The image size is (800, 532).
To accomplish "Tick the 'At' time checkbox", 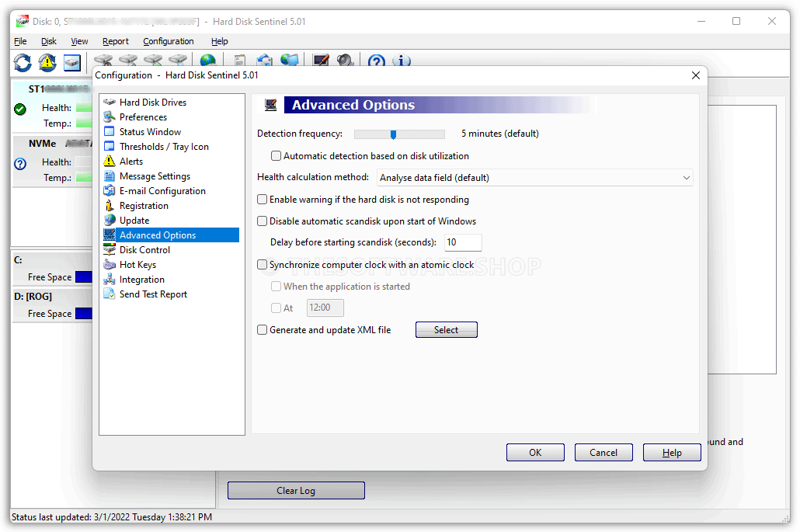I will click(276, 308).
